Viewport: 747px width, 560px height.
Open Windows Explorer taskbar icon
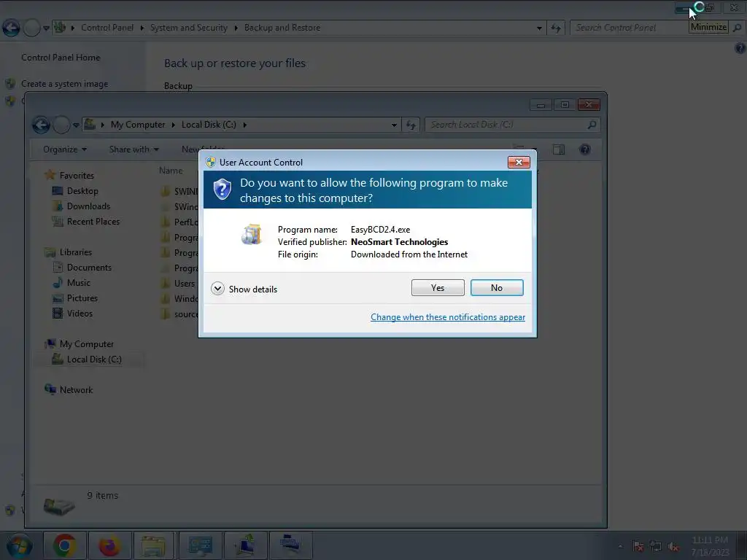[x=153, y=545]
